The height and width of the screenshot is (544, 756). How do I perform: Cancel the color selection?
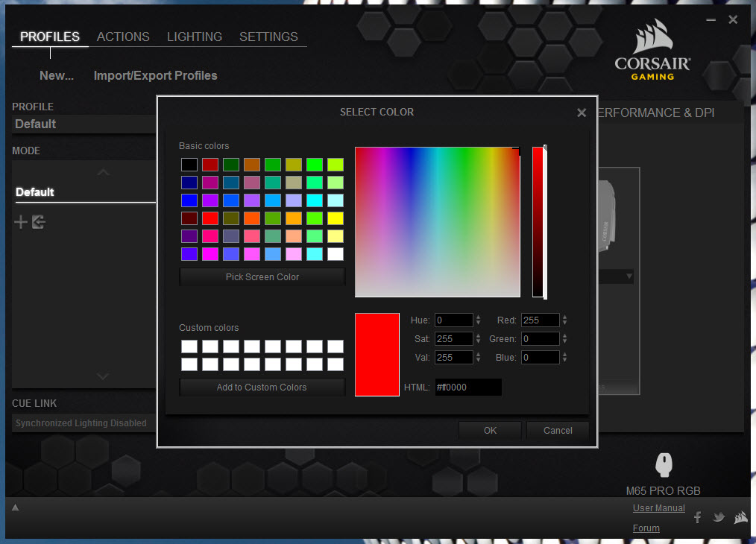coord(558,430)
